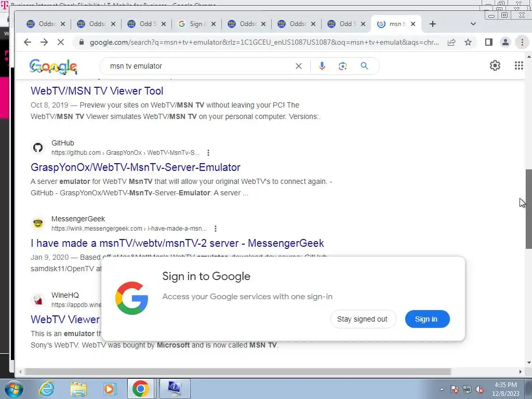Image resolution: width=532 pixels, height=399 pixels.
Task: Click the taskbar clock showing 4:35 PM
Action: (506, 389)
